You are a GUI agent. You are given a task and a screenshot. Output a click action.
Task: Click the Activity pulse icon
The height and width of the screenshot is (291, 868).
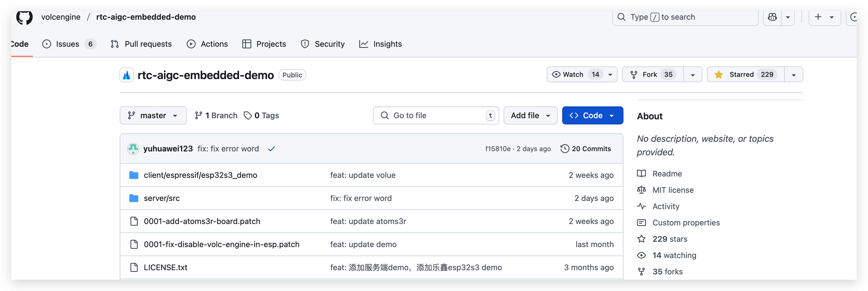tap(641, 206)
